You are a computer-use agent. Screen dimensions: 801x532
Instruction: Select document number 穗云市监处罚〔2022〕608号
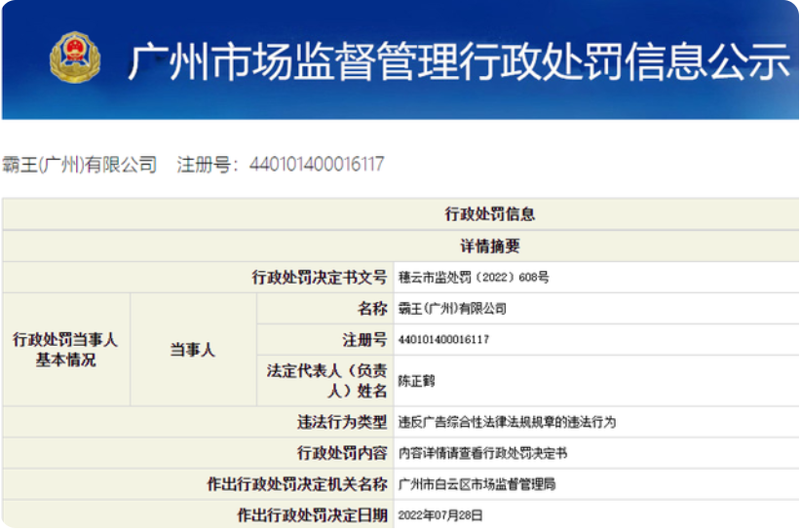coord(474,278)
